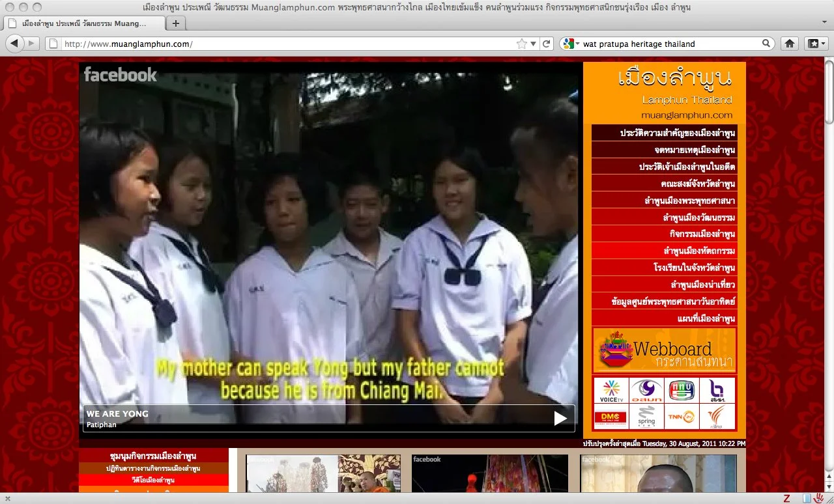Click the DMC channel logo

[611, 416]
